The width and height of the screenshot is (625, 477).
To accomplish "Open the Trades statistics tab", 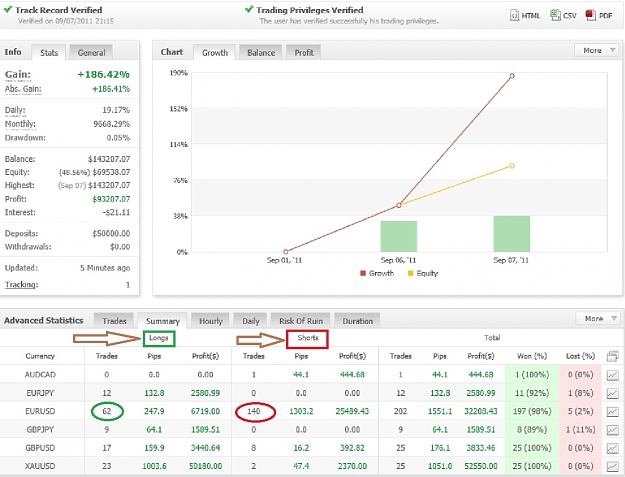I will [114, 321].
